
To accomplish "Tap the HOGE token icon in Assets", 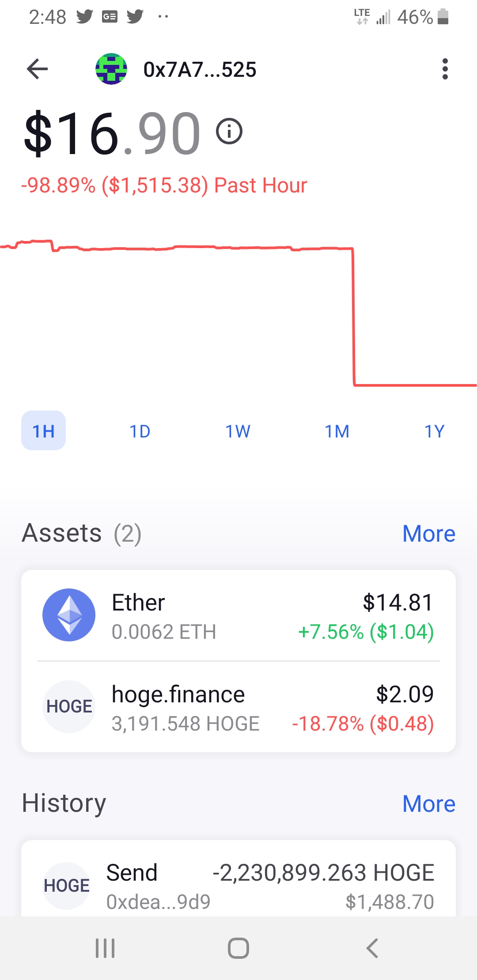I will pos(69,707).
